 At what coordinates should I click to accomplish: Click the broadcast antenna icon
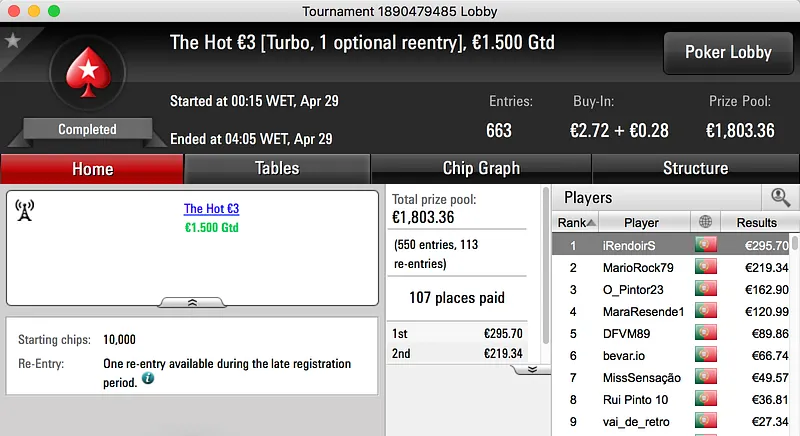click(25, 209)
